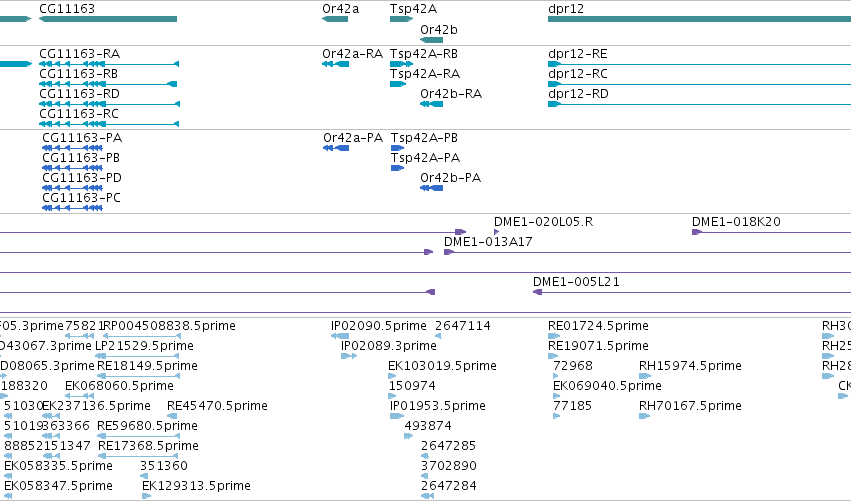Select the Or42b-RA transcript glyph
Screen dimensions: 851x501
pos(431,104)
